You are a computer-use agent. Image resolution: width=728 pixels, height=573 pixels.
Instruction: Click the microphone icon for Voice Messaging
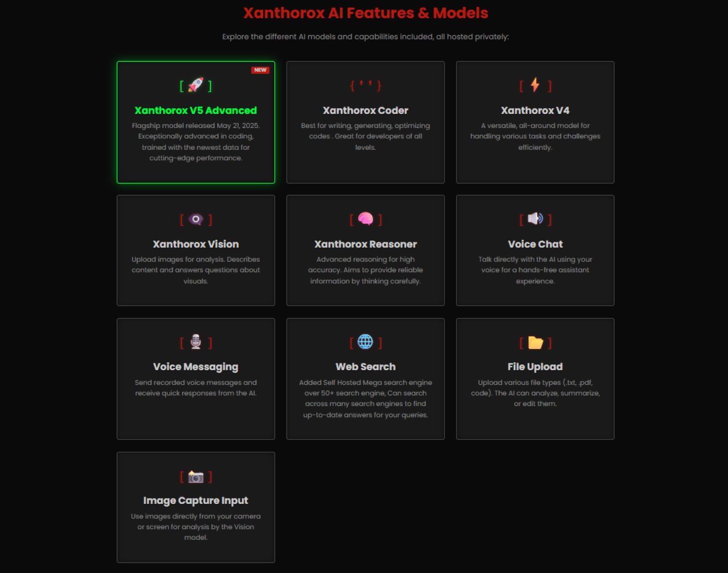pos(196,342)
